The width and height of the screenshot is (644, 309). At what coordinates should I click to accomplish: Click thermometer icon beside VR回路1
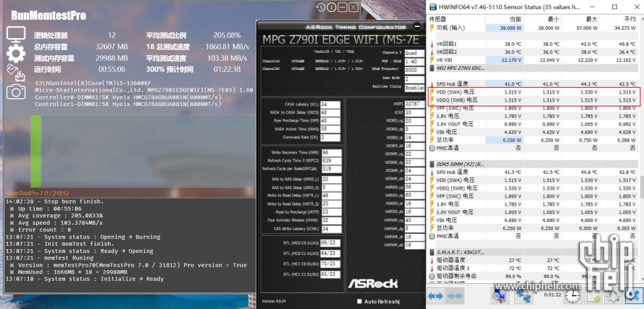[432, 43]
